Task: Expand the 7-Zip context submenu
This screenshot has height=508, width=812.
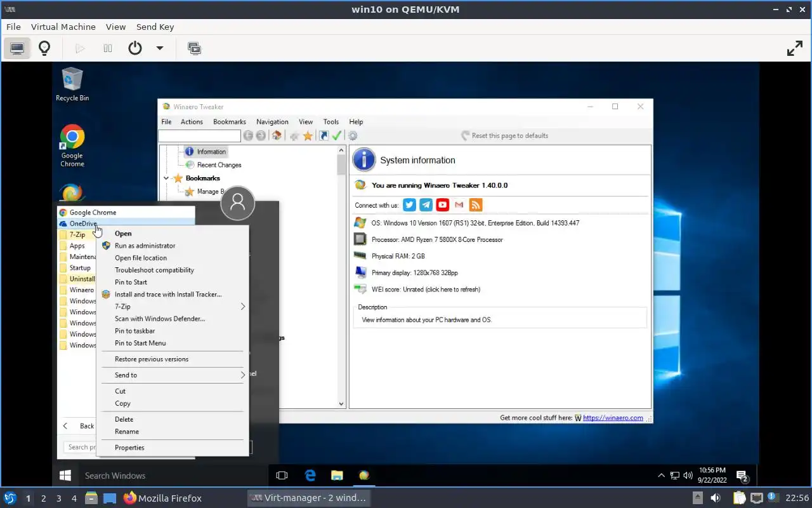Action: point(242,306)
